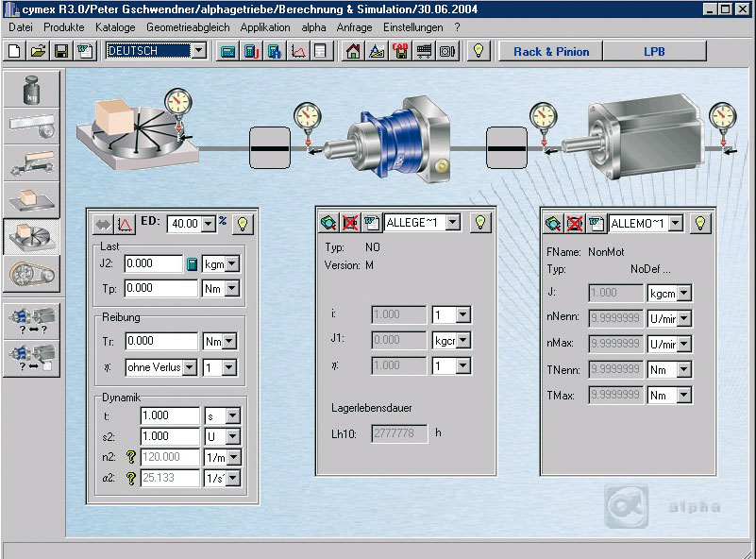This screenshot has width=756, height=559.
Task: Click the LPB button
Action: 654,51
